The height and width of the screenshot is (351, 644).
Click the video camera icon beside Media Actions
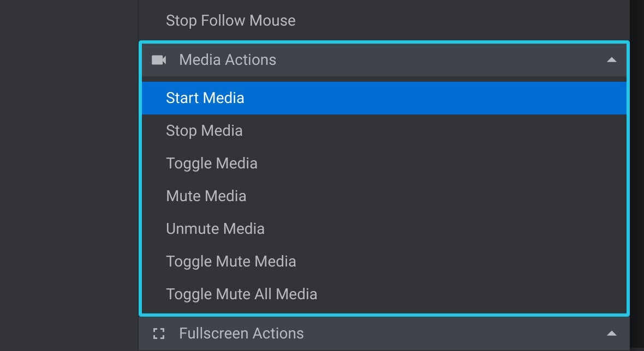click(x=158, y=60)
